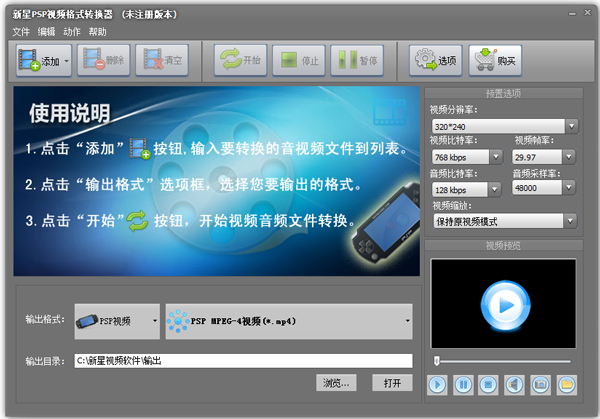600x419 pixels.
Task: Click the speaker volume icon below preview
Action: [514, 385]
